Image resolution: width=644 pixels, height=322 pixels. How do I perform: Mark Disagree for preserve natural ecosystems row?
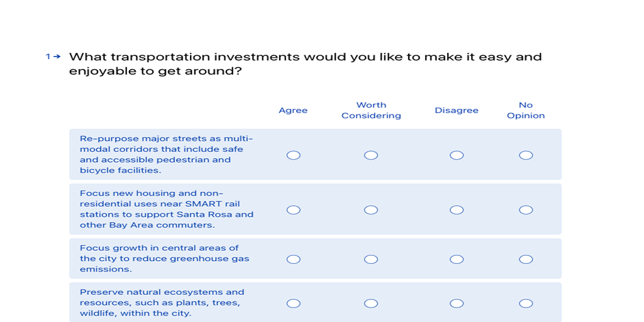[x=457, y=304]
